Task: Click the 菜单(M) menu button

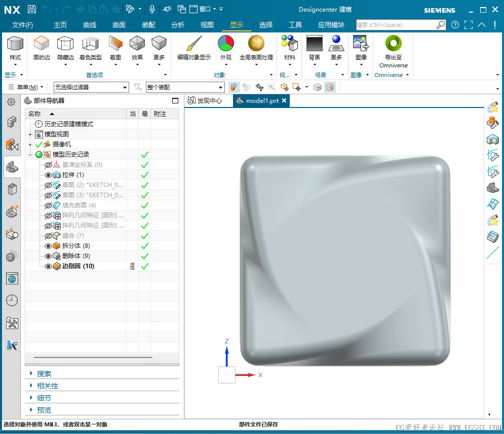Action: point(26,87)
